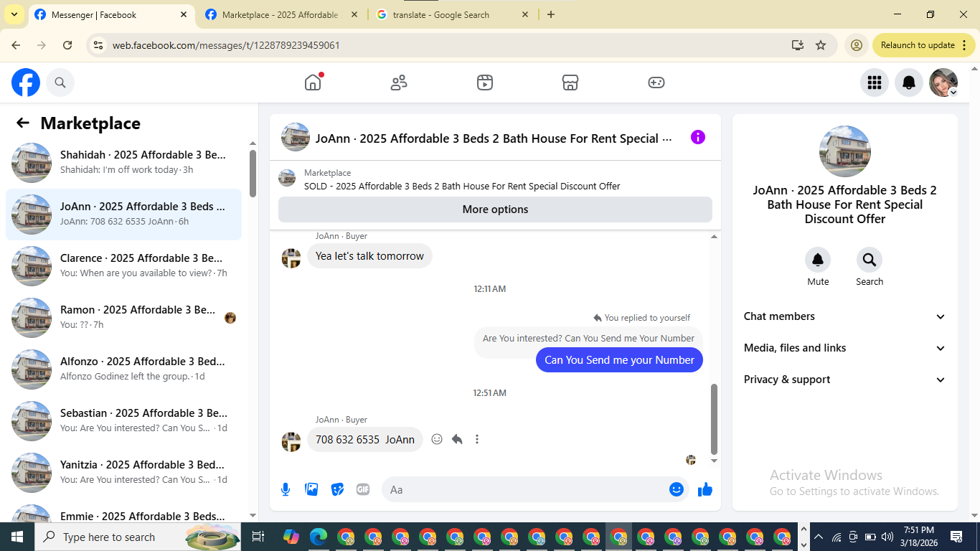The height and width of the screenshot is (551, 980).
Task: Record a voice clip with microphone icon
Action: tap(286, 489)
